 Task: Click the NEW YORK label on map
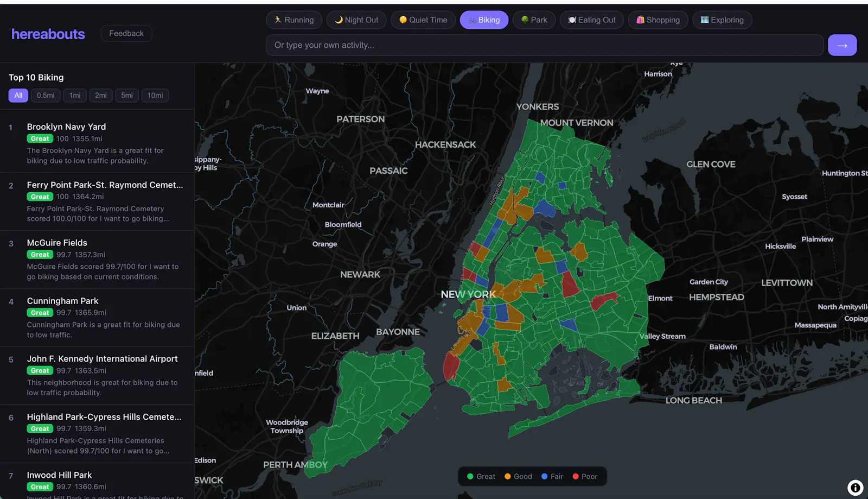pos(468,294)
